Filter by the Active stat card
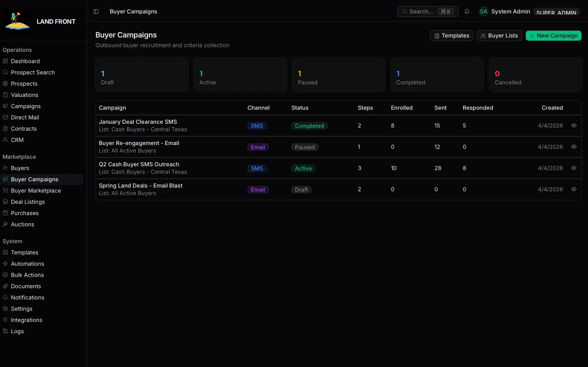 pos(240,75)
